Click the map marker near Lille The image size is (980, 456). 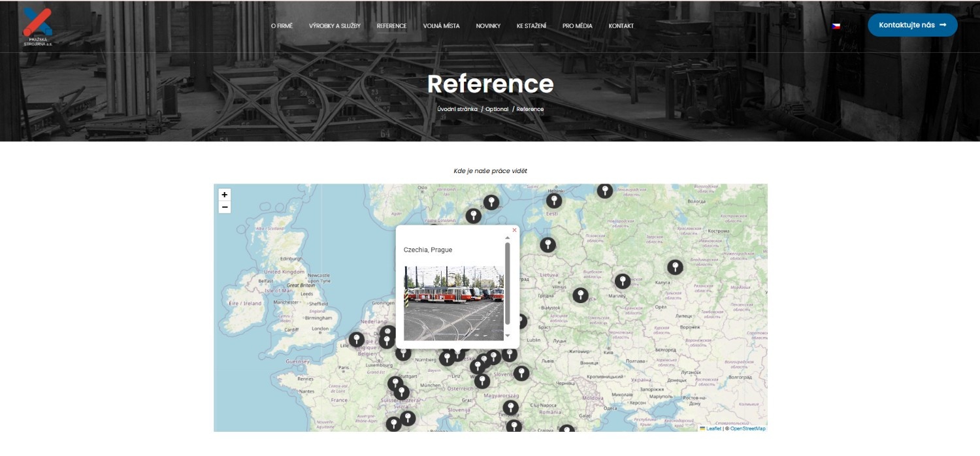[x=357, y=339]
